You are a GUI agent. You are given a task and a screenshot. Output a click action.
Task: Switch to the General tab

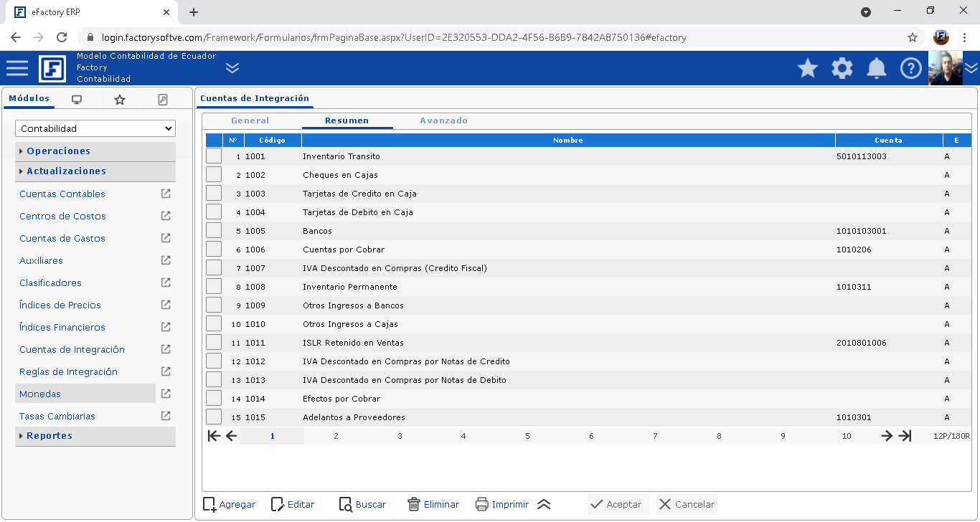click(x=250, y=120)
